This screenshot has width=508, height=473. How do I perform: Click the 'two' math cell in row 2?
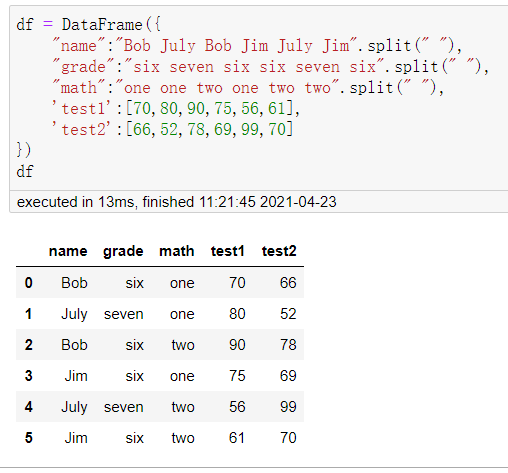[x=183, y=345]
